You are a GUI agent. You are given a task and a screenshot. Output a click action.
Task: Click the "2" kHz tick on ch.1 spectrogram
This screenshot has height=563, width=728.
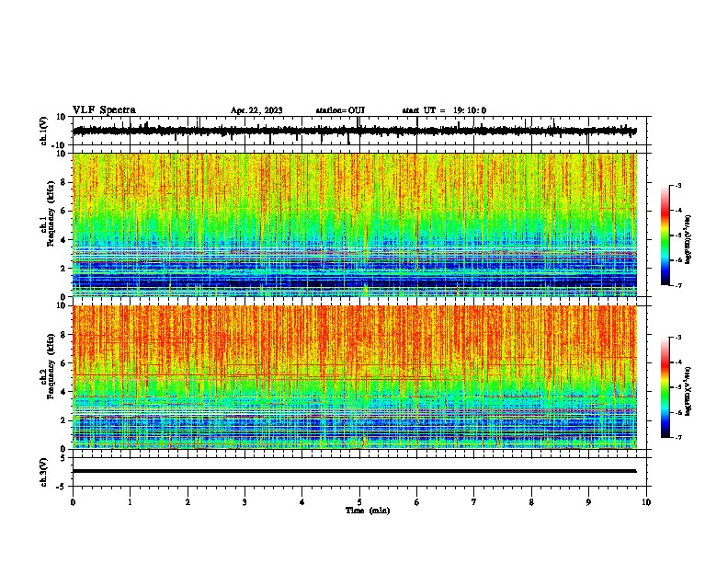click(63, 269)
